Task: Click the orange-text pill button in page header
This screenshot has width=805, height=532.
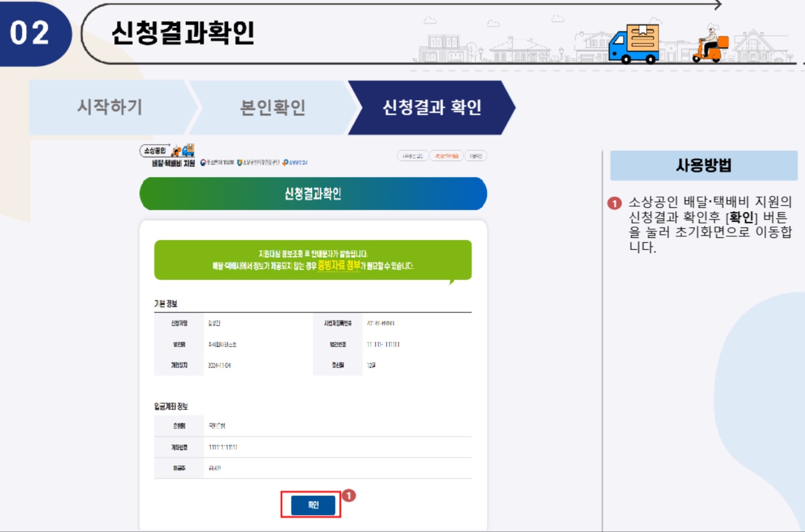Action: (x=446, y=156)
